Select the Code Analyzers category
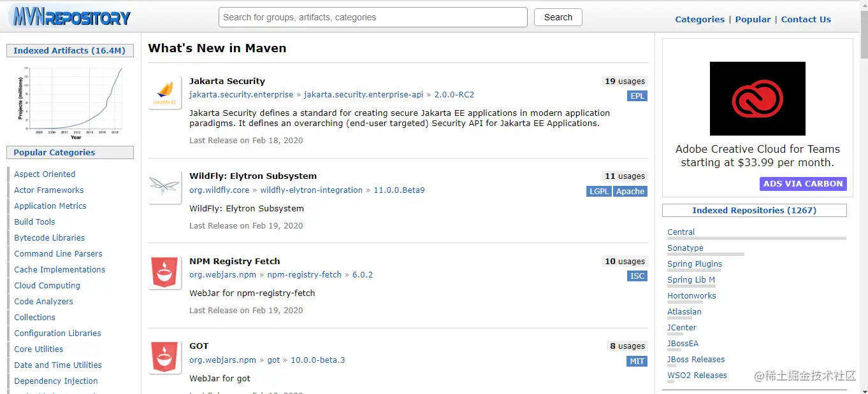This screenshot has height=394, width=868. point(43,301)
